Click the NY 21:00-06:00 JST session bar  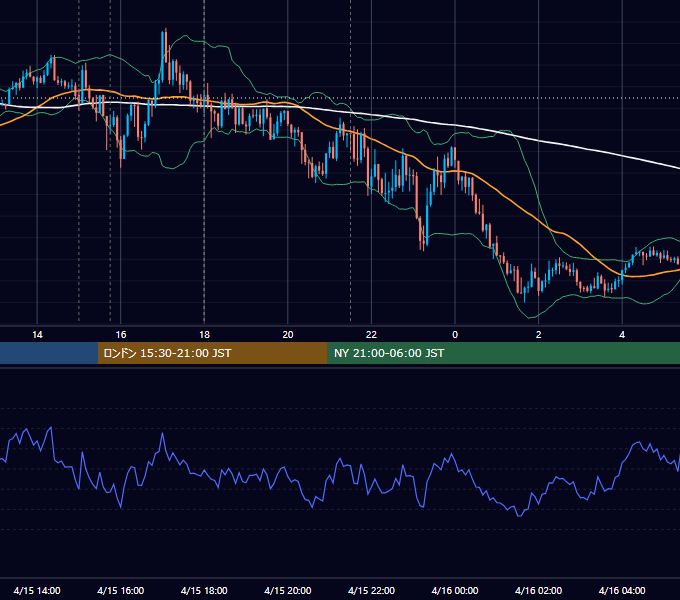pos(503,353)
